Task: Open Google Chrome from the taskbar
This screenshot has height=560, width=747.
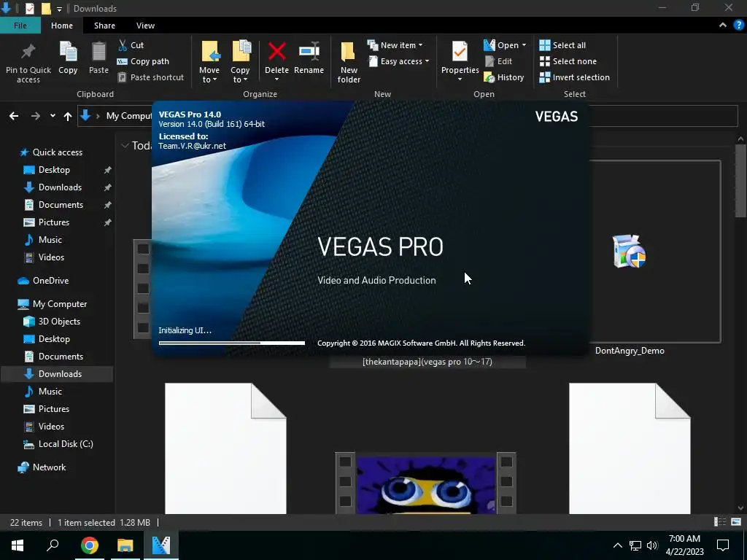Action: pos(90,545)
